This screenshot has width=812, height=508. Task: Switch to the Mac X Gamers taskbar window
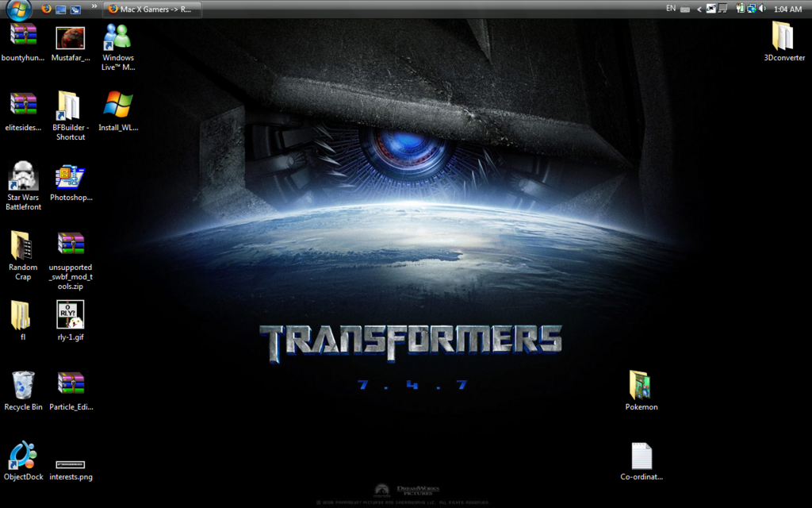point(152,10)
